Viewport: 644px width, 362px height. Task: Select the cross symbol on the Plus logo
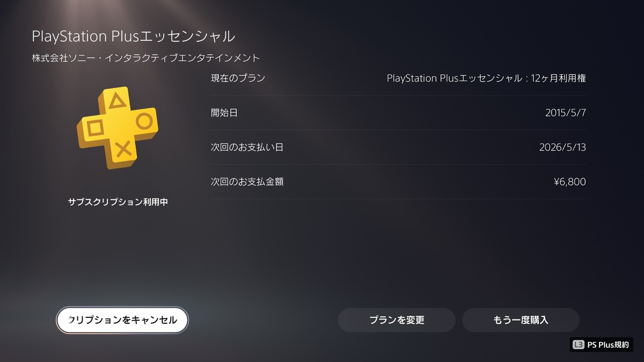123,149
